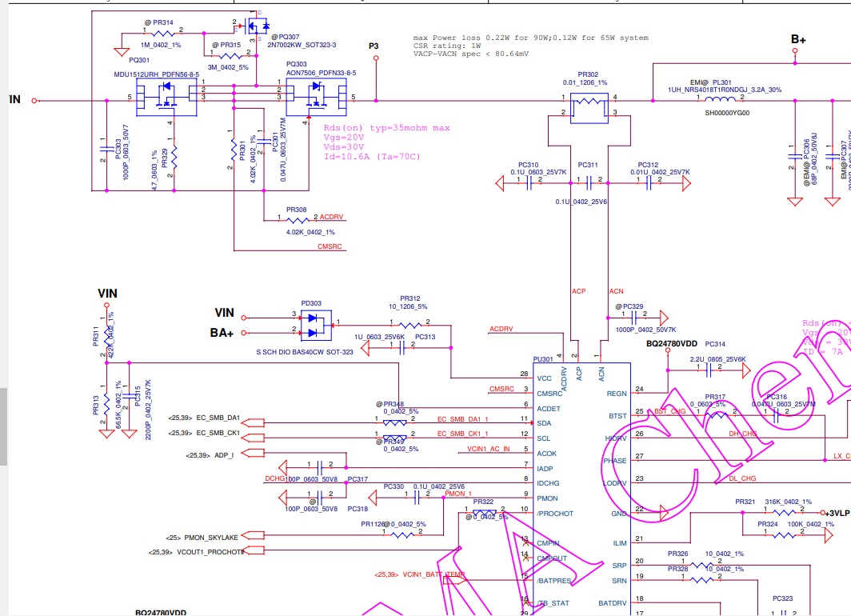This screenshot has width=851, height=616.
Task: Select the "PC312" capacitor label
Action: click(648, 165)
